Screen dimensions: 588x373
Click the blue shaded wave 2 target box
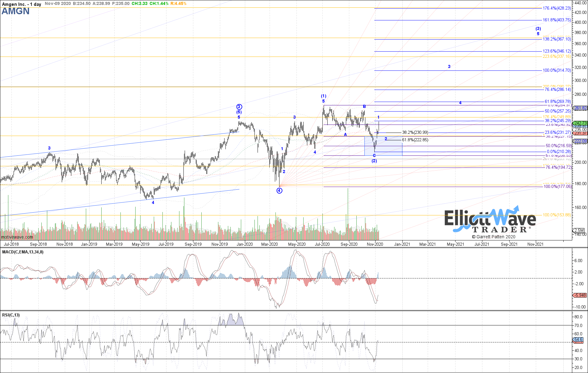point(383,146)
